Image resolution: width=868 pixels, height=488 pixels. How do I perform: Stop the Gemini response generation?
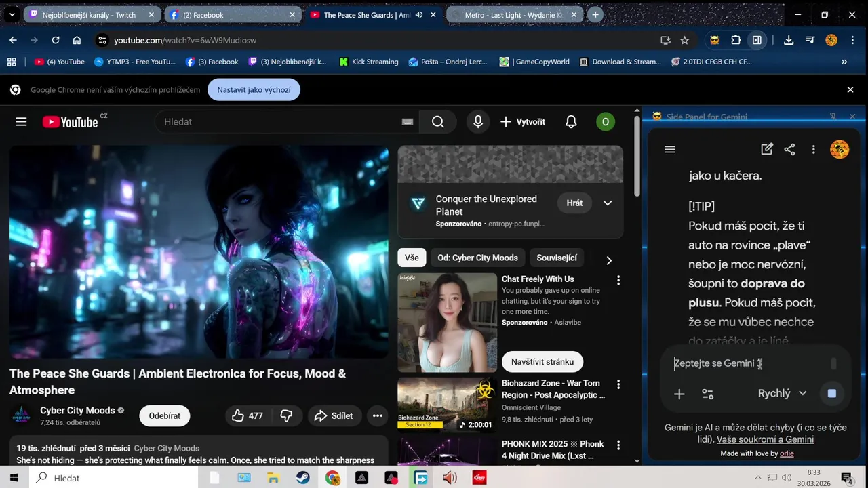click(x=832, y=393)
